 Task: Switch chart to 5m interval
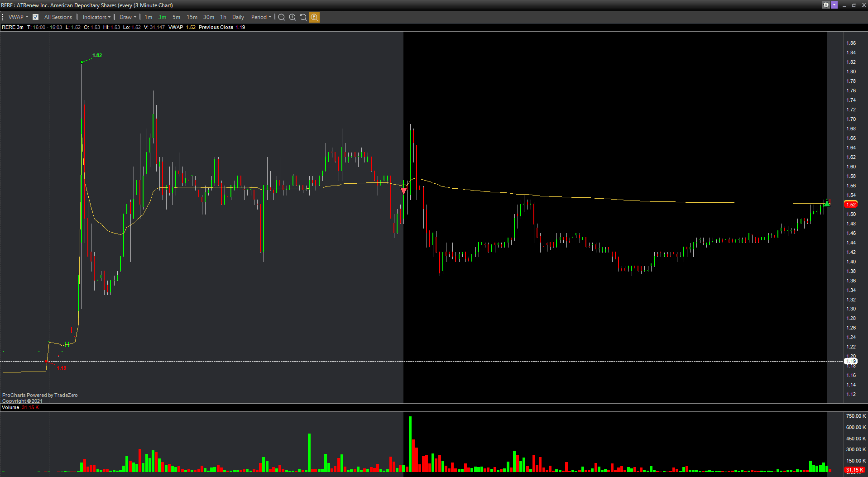click(176, 17)
